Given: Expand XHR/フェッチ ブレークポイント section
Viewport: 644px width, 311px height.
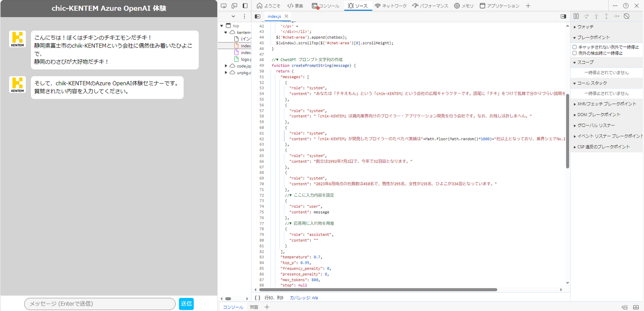Looking at the screenshot, I should coord(607,104).
